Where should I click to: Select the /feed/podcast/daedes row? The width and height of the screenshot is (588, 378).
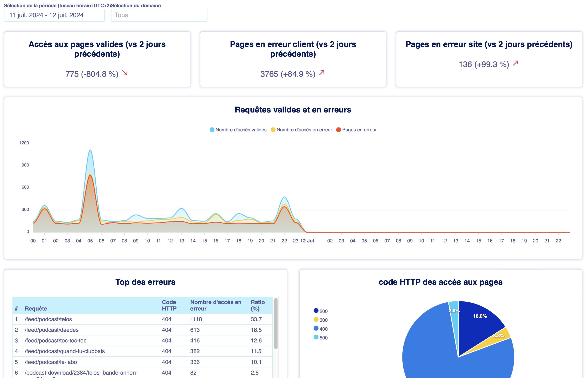pos(52,330)
